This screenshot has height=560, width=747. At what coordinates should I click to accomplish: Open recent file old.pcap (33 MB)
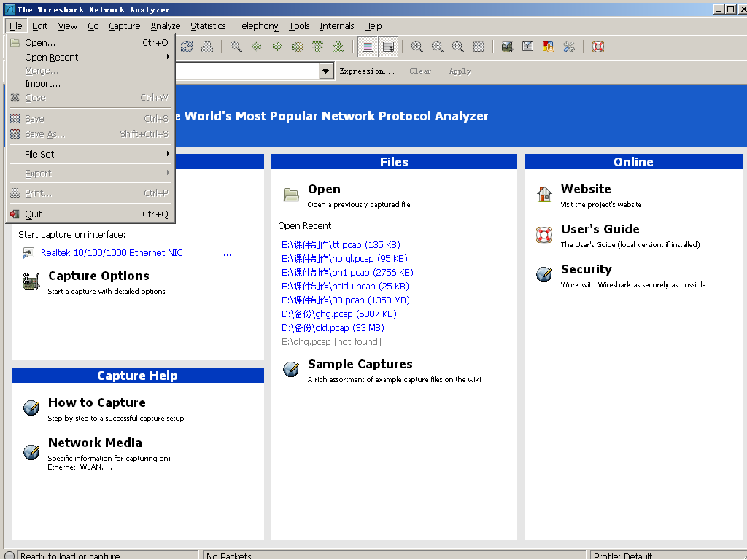coord(333,327)
